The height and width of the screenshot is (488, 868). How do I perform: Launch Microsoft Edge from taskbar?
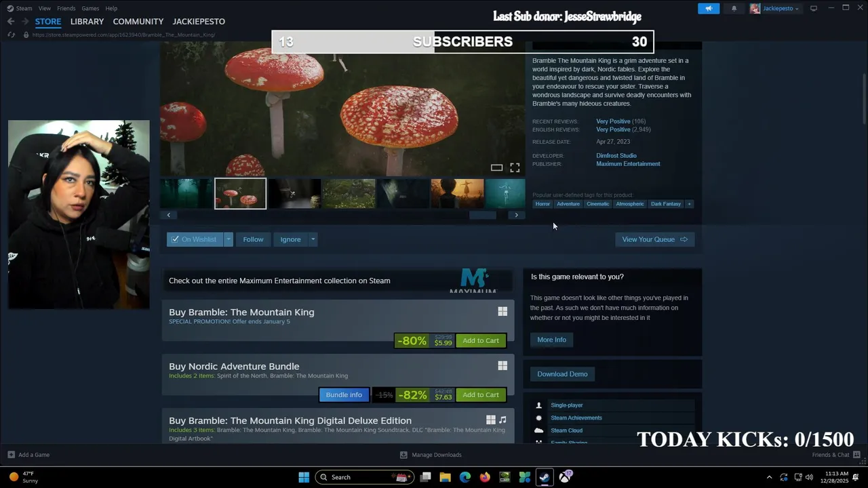pyautogui.click(x=465, y=477)
